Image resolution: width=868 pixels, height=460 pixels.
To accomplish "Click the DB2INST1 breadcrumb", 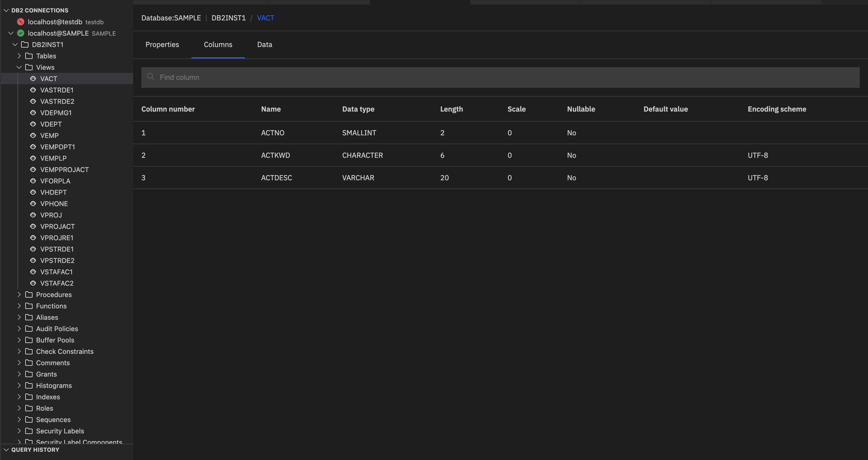I will coord(228,18).
